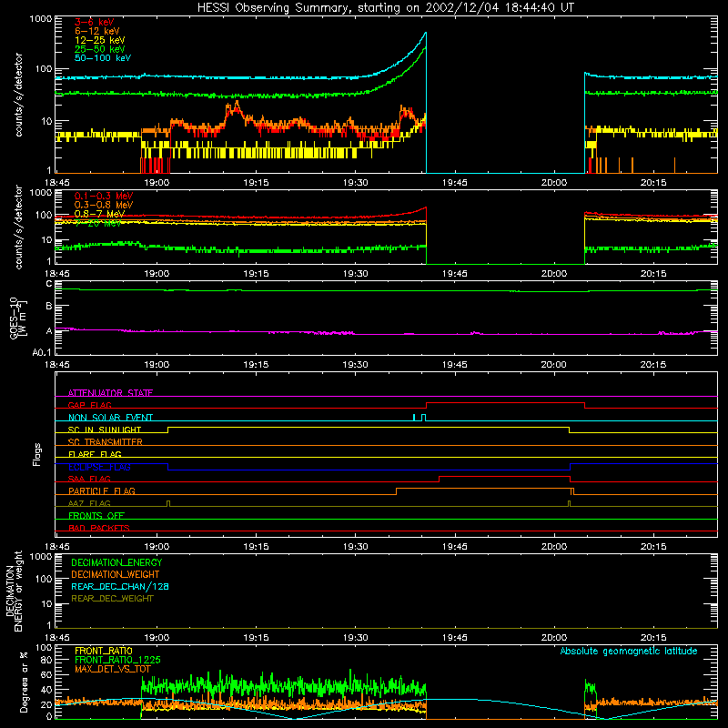Choose the FLARE_FLAG label

point(95,454)
